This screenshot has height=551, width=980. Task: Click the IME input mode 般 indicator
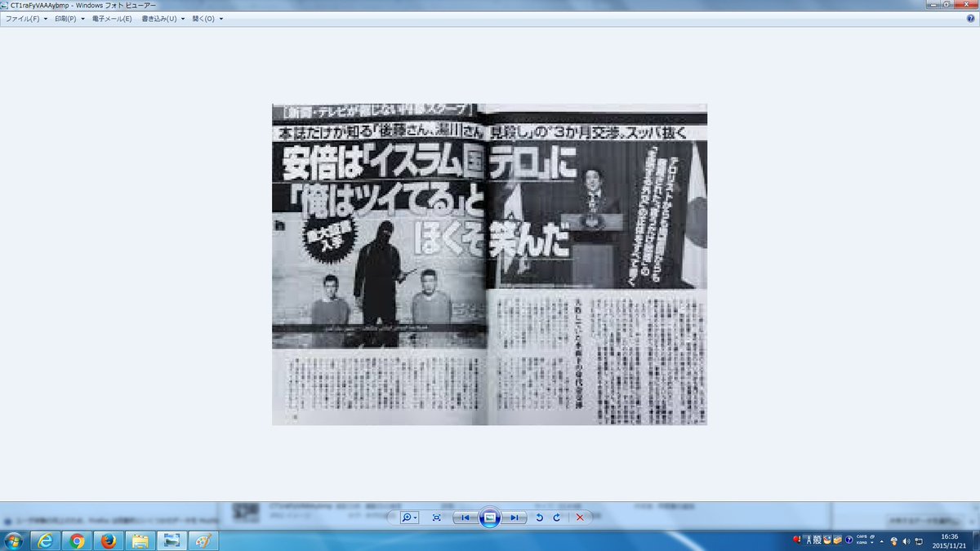tap(817, 540)
